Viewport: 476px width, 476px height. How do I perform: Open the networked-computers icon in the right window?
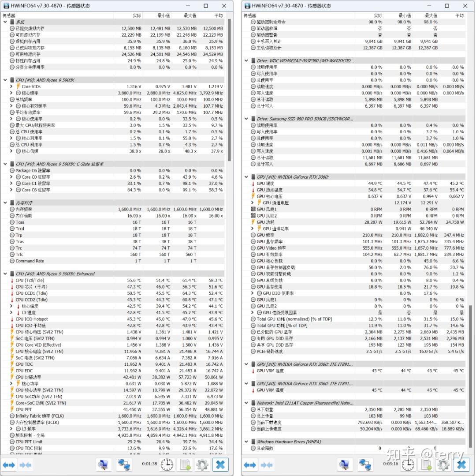(365, 465)
